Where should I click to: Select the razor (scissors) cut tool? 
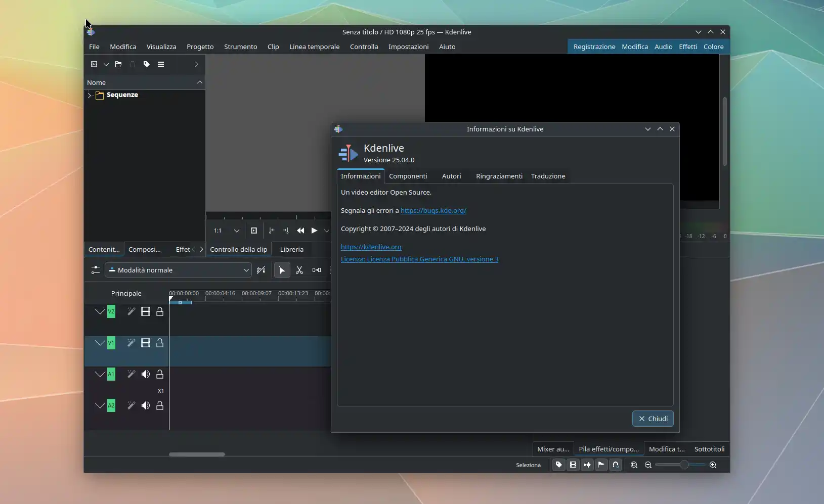pyautogui.click(x=299, y=270)
